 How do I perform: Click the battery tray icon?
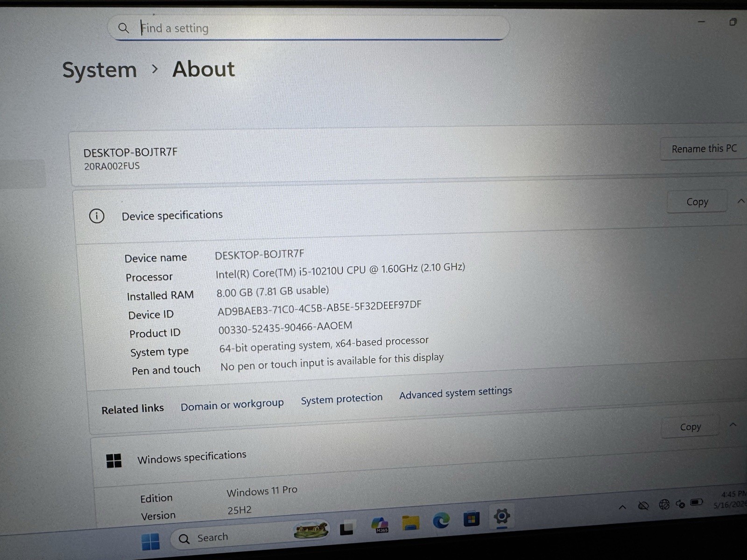tap(696, 502)
